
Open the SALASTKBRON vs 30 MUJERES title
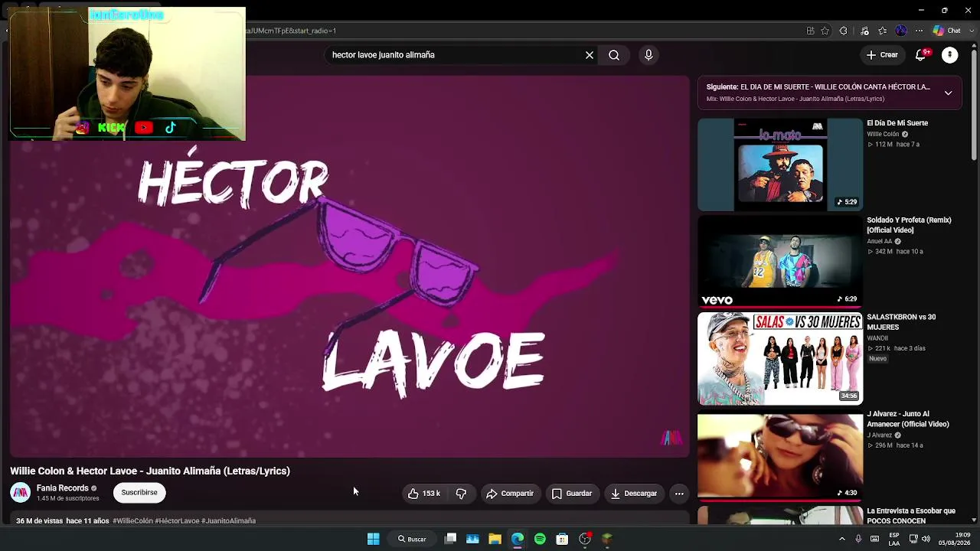(x=901, y=322)
